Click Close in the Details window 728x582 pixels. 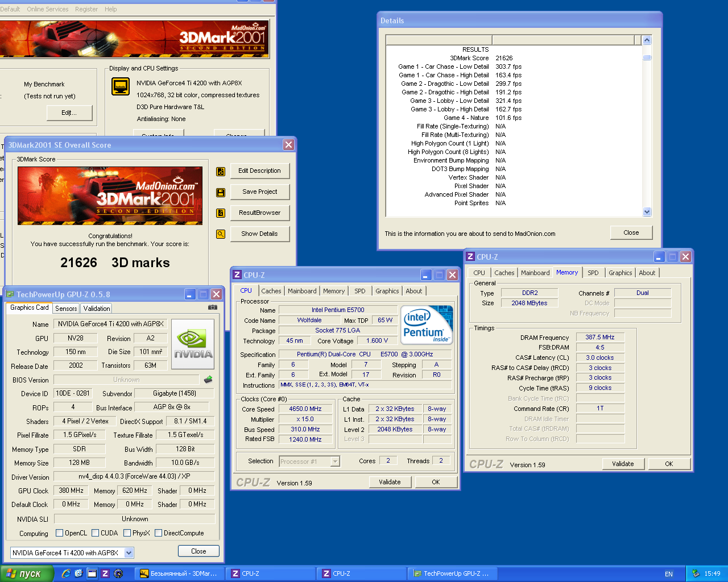[x=631, y=233]
